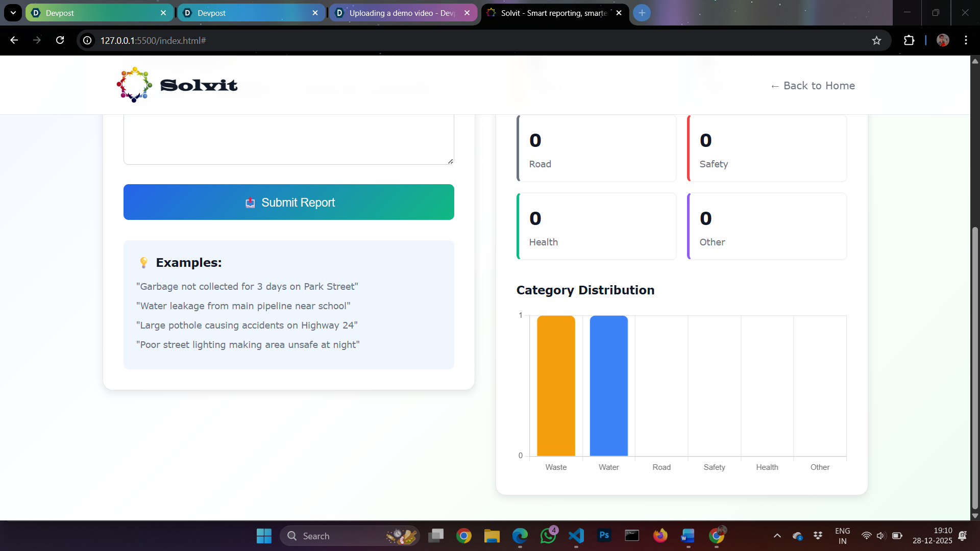The height and width of the screenshot is (551, 980).
Task: Click Submit Report button
Action: (x=289, y=202)
